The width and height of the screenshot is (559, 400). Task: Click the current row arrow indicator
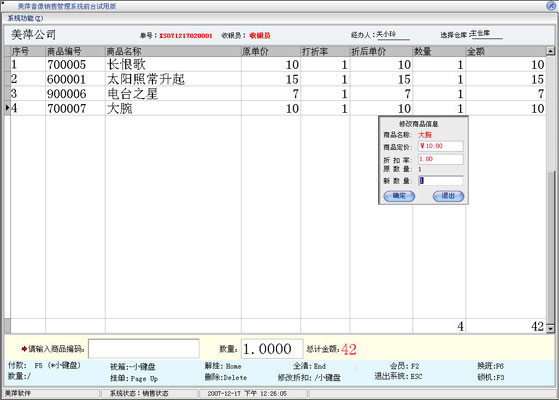(7, 108)
